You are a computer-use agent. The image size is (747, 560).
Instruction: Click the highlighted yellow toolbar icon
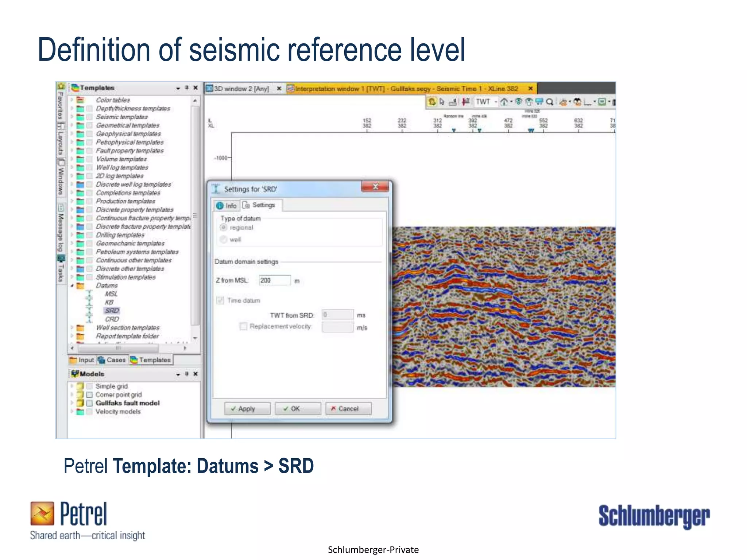pyautogui.click(x=432, y=102)
